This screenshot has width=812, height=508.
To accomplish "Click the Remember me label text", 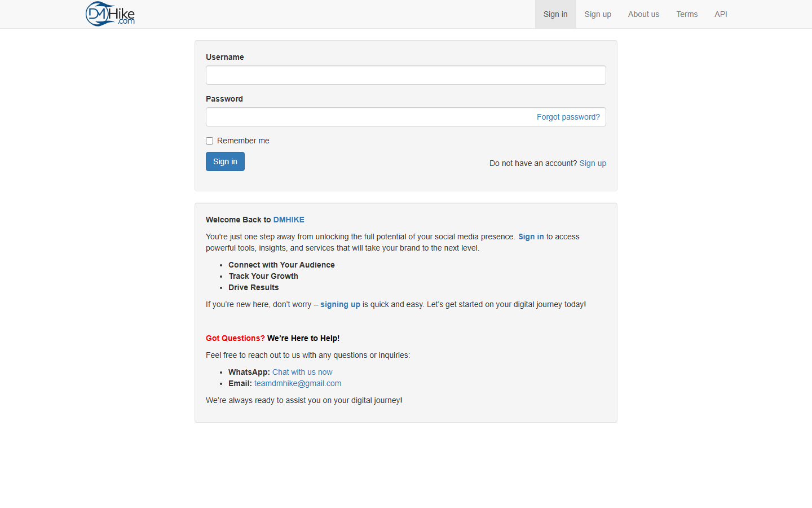I will click(243, 141).
